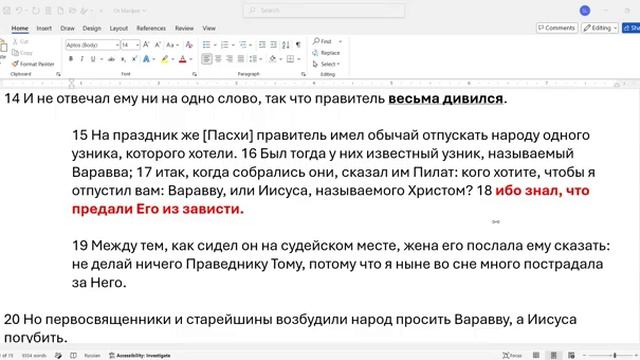Toggle subscript formatting
The image size is (640, 360).
coord(123,59)
